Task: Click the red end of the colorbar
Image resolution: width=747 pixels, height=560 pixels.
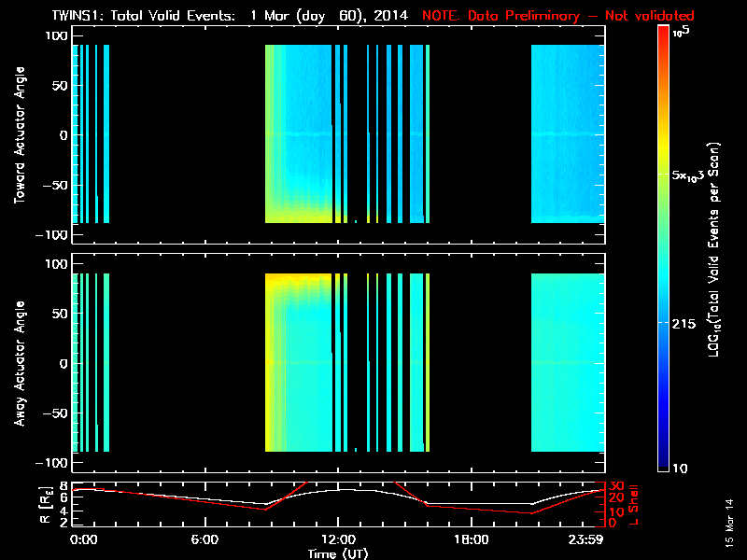Action: point(663,37)
